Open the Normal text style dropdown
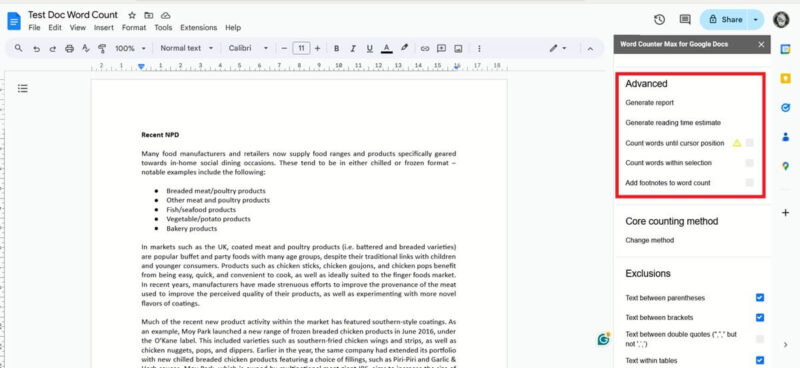Screen dimensions: 800x368 pos(187,48)
